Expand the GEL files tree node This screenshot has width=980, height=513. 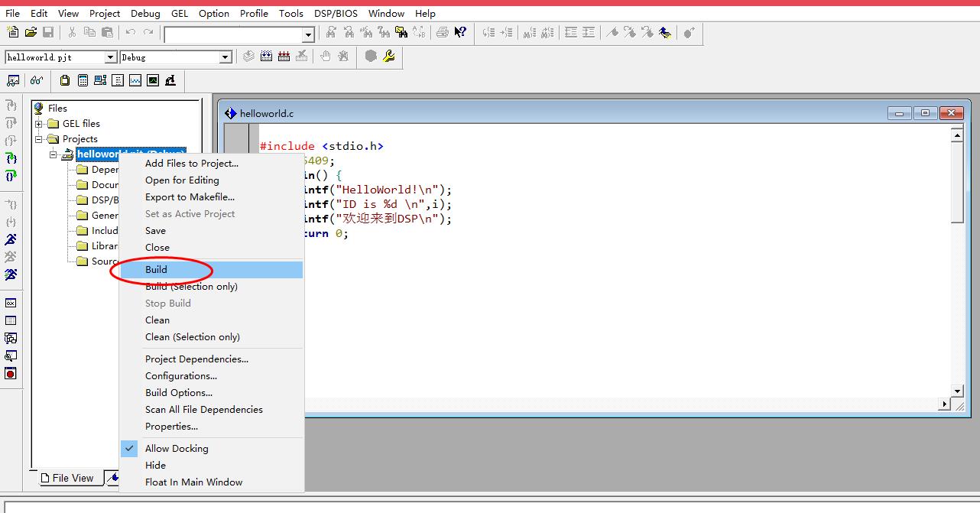coord(39,124)
